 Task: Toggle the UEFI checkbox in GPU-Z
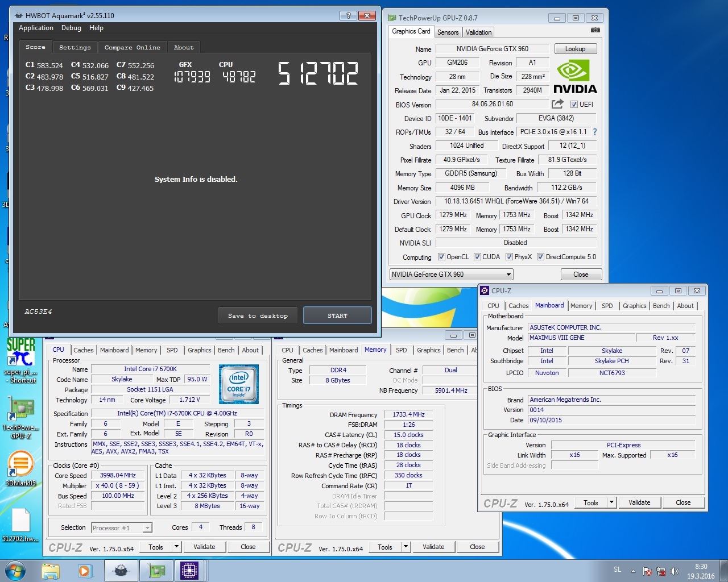pos(574,105)
